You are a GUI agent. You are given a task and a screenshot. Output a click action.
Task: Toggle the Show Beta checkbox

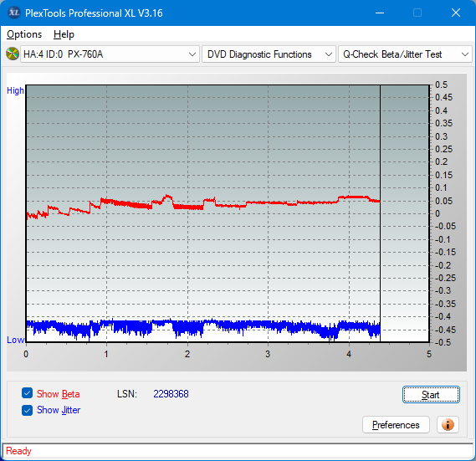point(27,393)
